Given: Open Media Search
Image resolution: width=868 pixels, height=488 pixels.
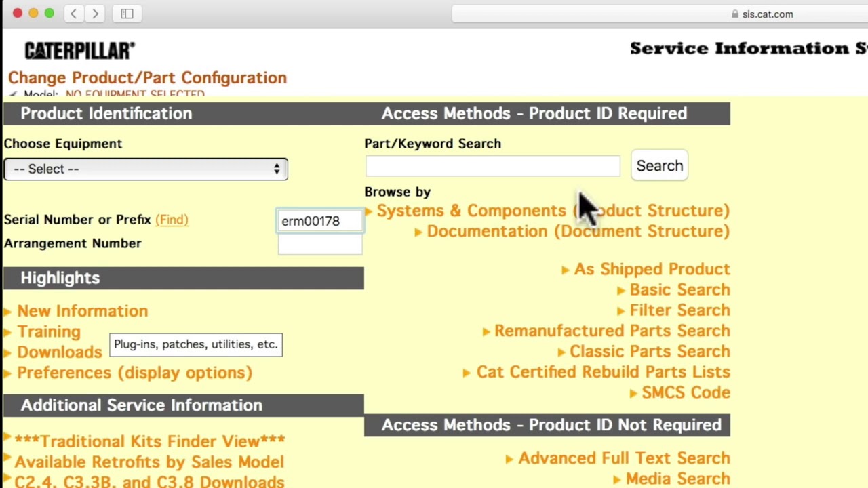Looking at the screenshot, I should click(x=678, y=479).
